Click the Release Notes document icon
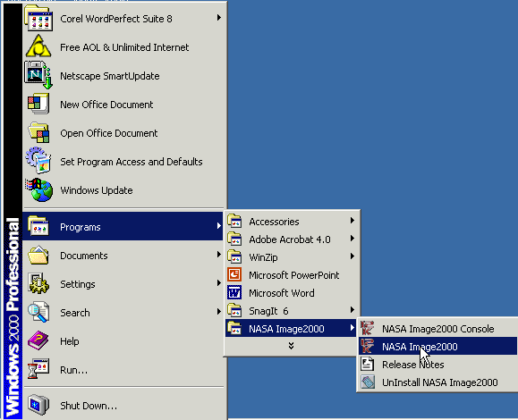 point(368,364)
